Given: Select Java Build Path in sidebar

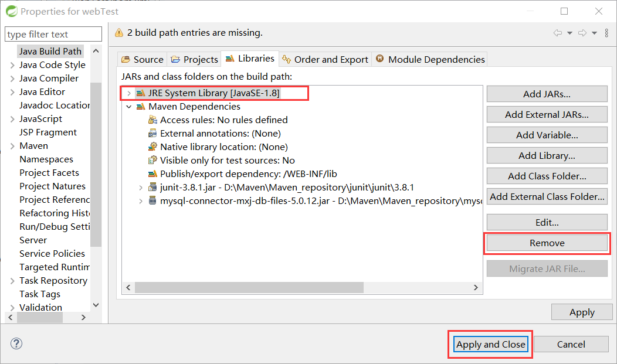Looking at the screenshot, I should 50,52.
